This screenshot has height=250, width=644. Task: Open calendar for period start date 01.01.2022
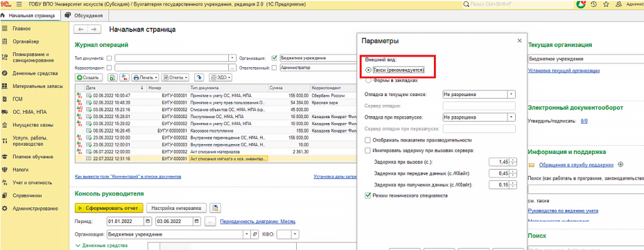click(x=147, y=221)
